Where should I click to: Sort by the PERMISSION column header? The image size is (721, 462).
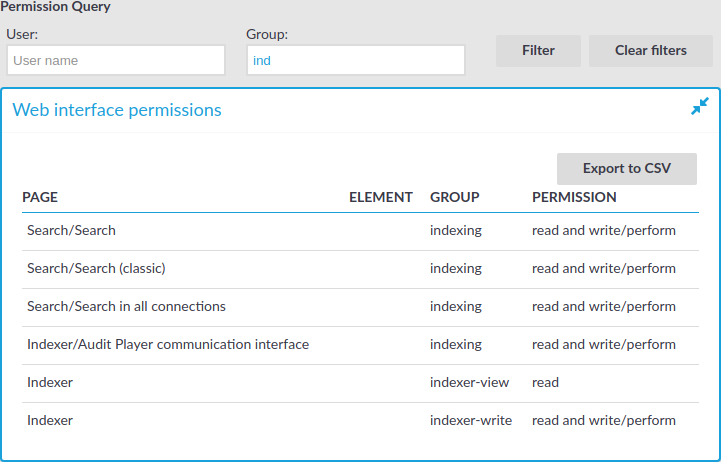[574, 197]
